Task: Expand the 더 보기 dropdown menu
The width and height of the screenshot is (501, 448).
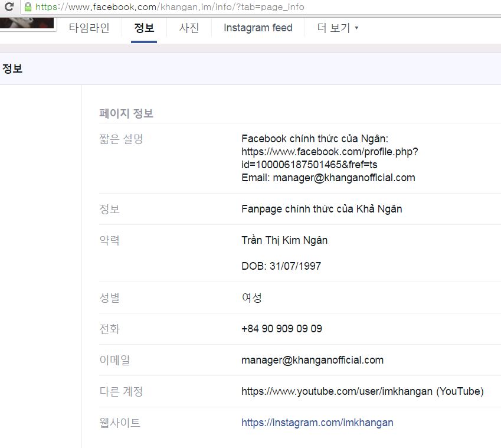Action: [338, 28]
